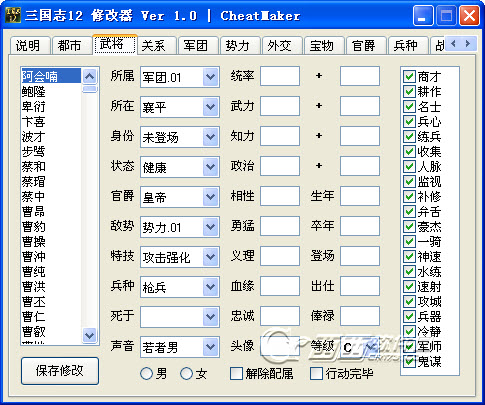This screenshot has width=485, height=405.
Task: Click the 统率 value field
Action: (x=280, y=76)
